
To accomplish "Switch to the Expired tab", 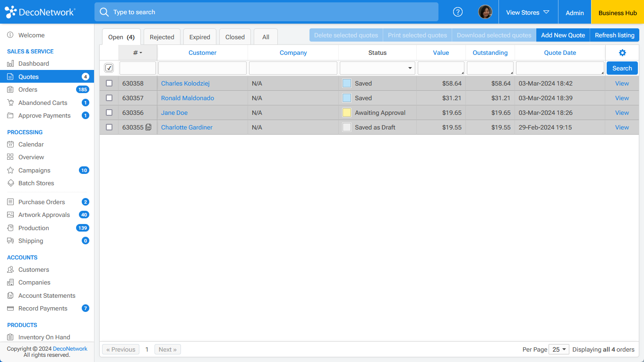I will pyautogui.click(x=199, y=37).
